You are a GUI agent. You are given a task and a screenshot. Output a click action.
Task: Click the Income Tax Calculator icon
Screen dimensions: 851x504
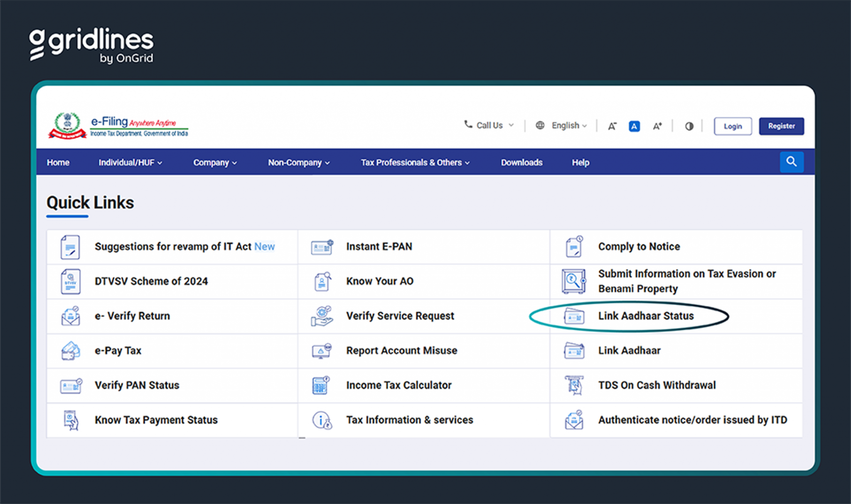pos(321,385)
